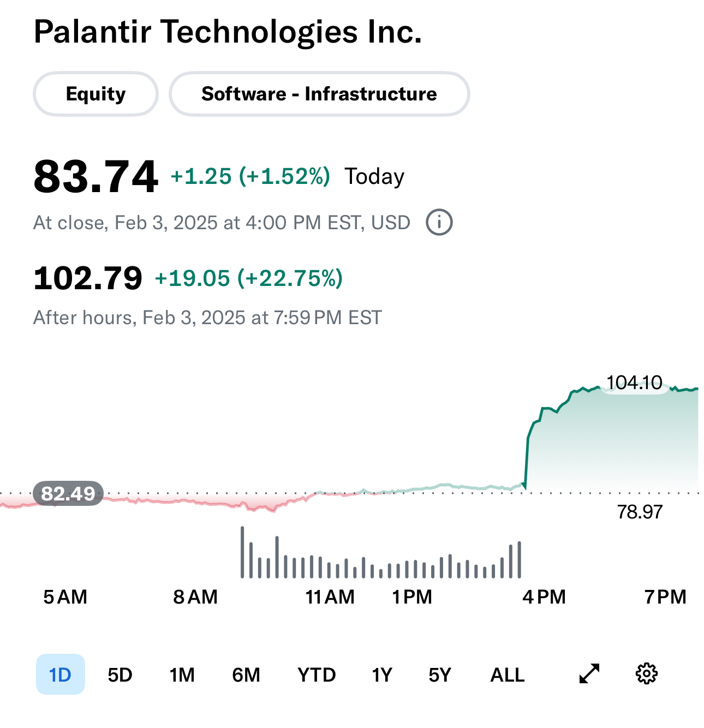
Task: Tap the Equity tag
Action: 96,94
